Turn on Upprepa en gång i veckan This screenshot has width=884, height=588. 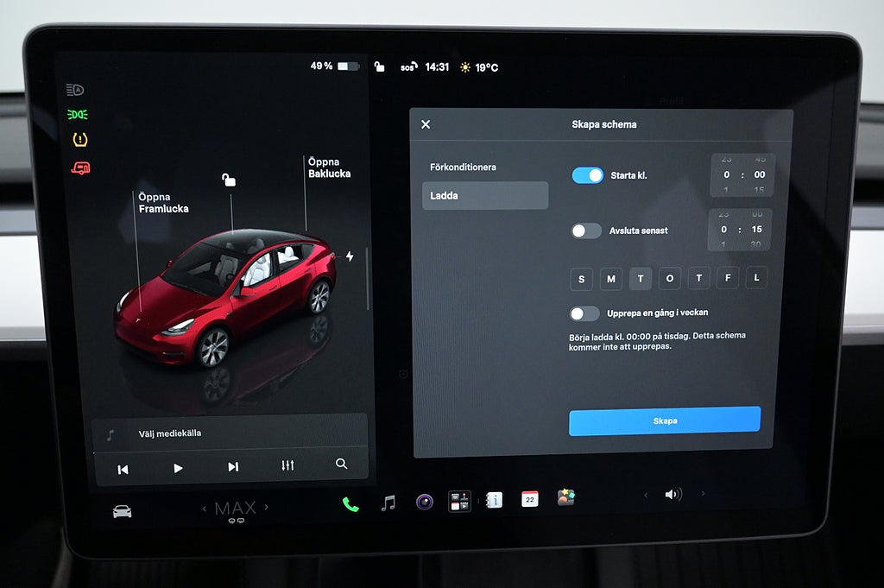point(584,313)
